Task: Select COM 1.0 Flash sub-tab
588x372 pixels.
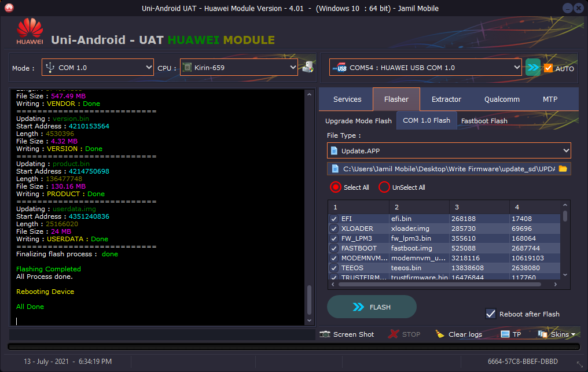Action: (427, 120)
